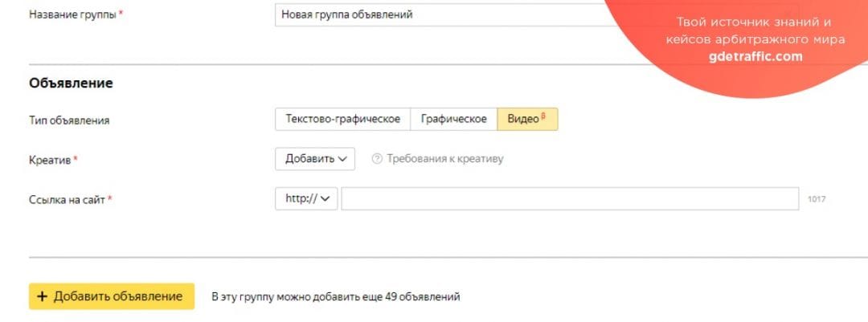The width and height of the screenshot is (868, 322).
Task: Click the 'Ссылка на сайт' label text
Action: 67,200
